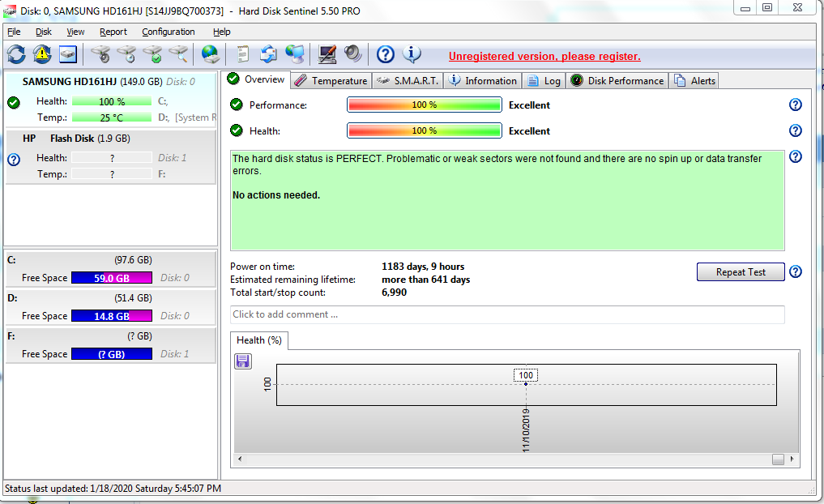Click the Status last updated status bar text
Screen dimensions: 824x504
point(113,489)
